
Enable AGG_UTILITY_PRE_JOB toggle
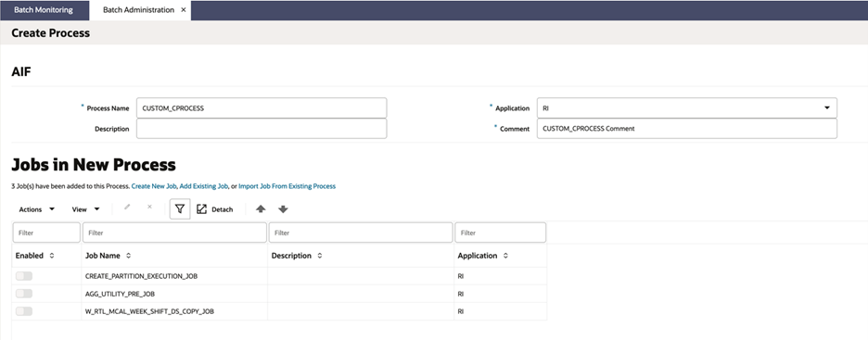click(x=24, y=294)
